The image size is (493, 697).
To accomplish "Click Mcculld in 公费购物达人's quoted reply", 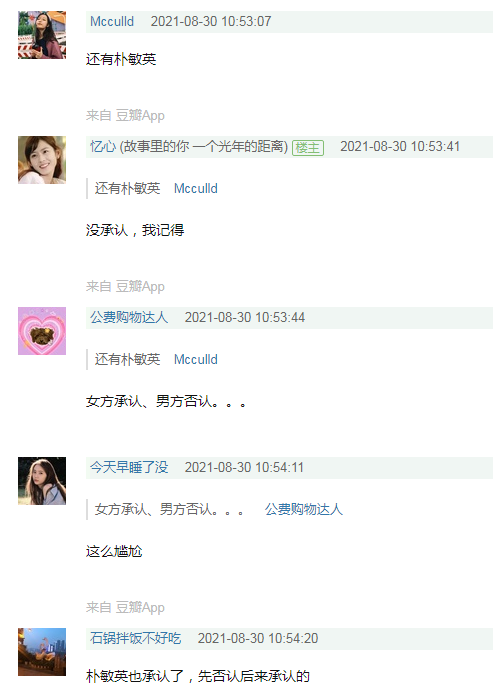I will pyautogui.click(x=196, y=359).
